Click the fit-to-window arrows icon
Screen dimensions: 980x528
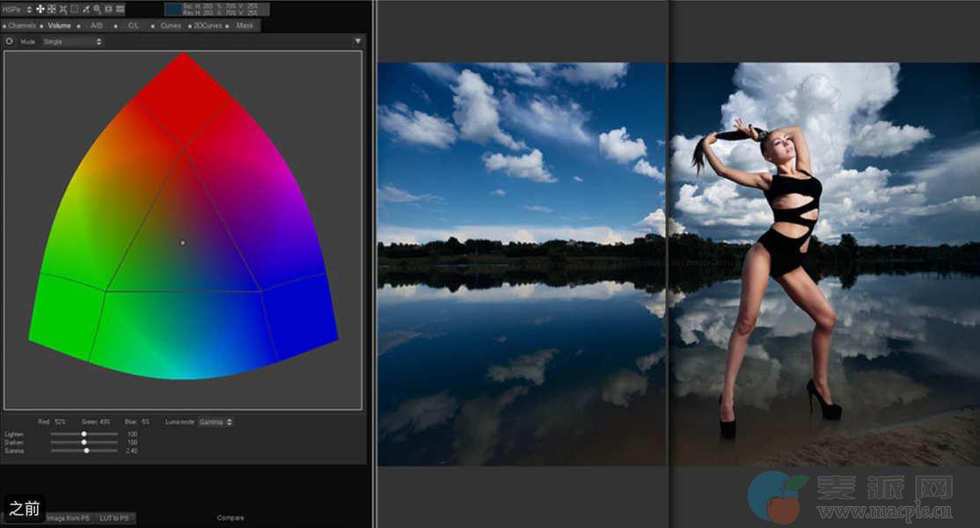coord(63,9)
